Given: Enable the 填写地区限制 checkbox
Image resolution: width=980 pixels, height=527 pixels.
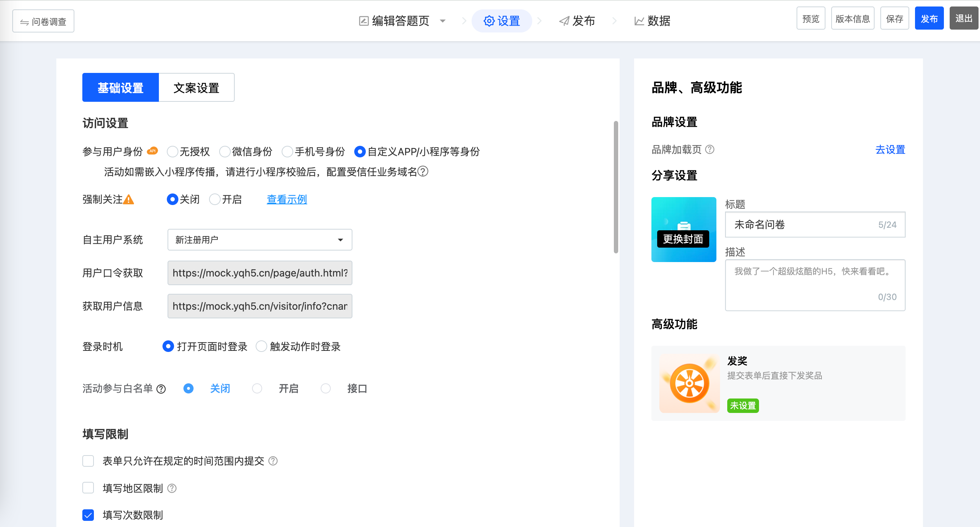Looking at the screenshot, I should [88, 488].
